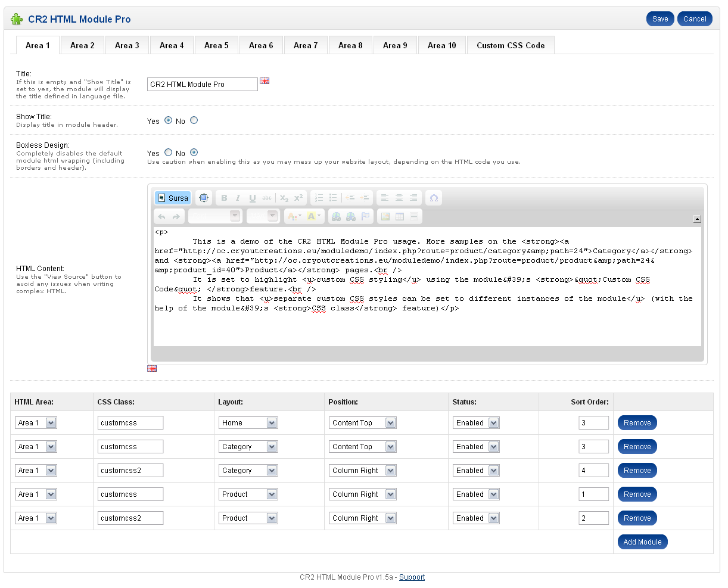Open the Custom CSS Code tab
Screen dimensions: 728x588
click(511, 45)
